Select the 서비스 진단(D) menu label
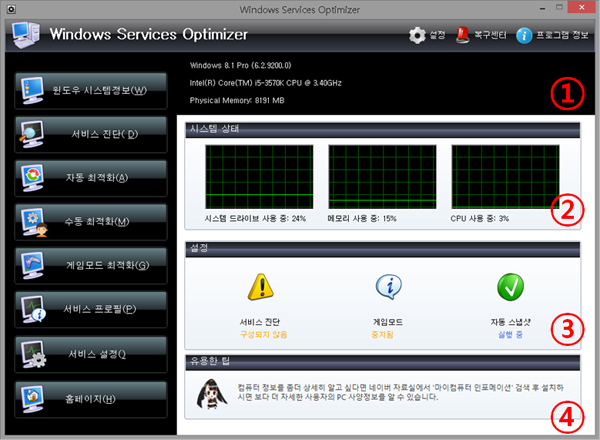The image size is (600, 440). (104, 134)
